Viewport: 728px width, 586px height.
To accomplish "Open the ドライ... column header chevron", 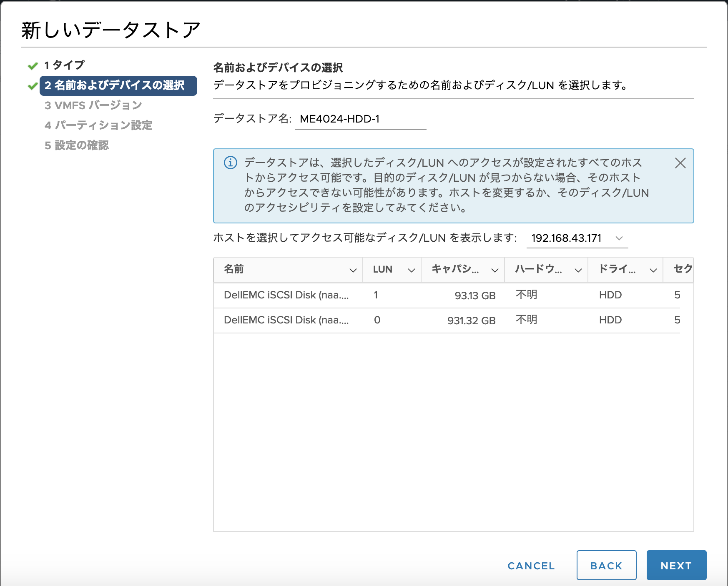I will click(x=653, y=270).
